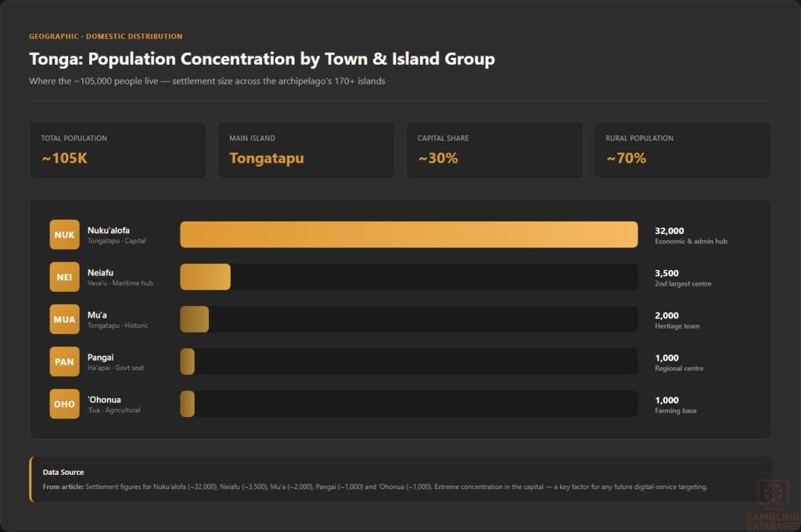Click the subtitle about ~105,000 people

click(207, 81)
